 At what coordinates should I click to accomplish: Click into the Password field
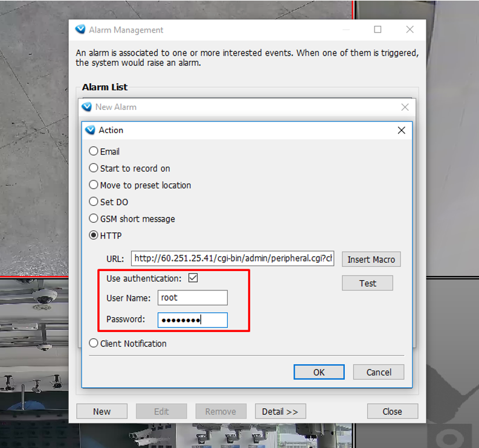192,319
